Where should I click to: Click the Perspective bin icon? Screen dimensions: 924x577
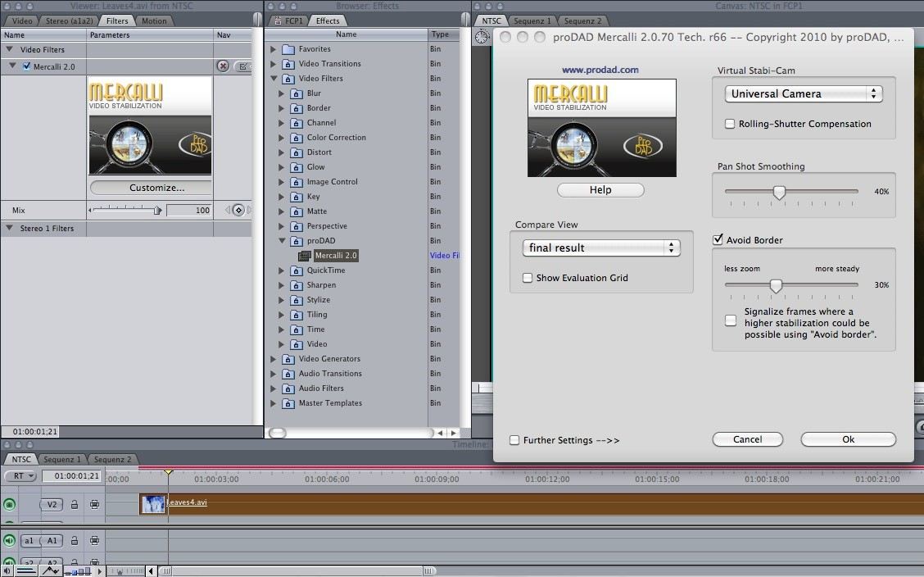pos(297,226)
